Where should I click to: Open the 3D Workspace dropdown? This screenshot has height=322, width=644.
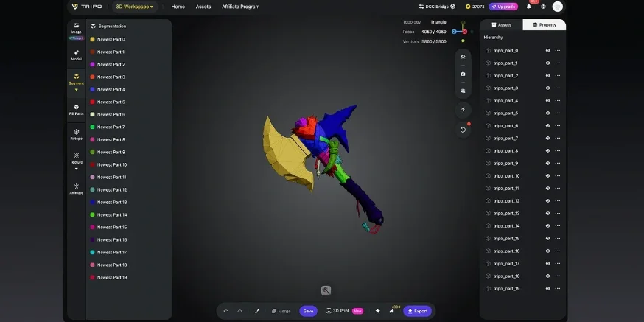pos(135,7)
